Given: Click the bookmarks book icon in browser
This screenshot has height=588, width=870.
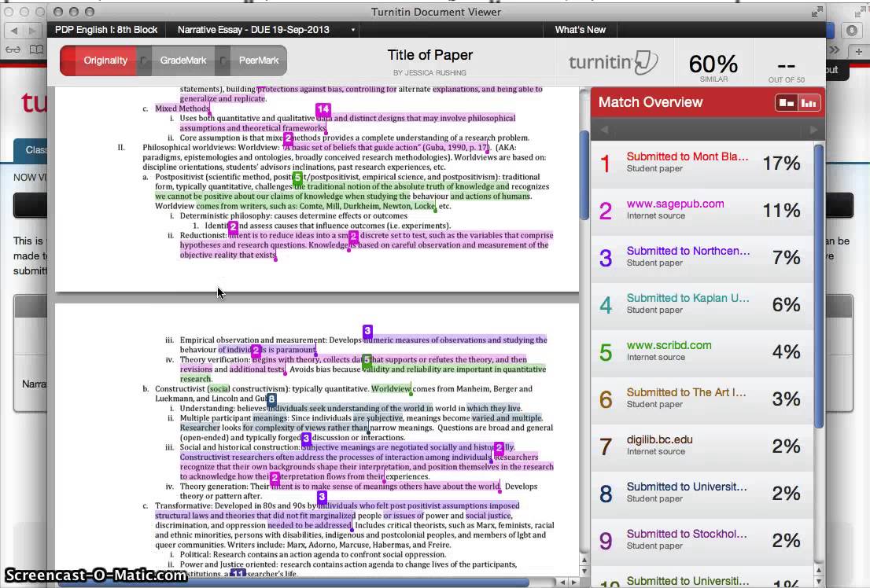Looking at the screenshot, I should coord(36,50).
